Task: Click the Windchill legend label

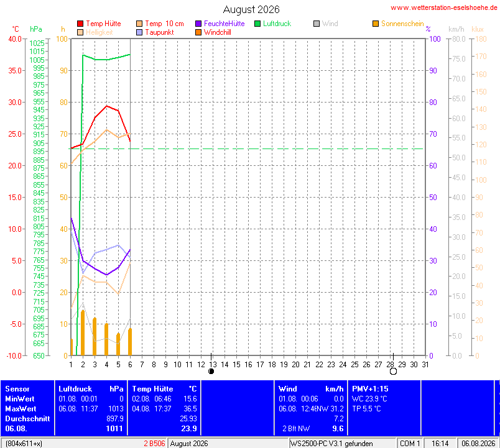Action: point(217,32)
